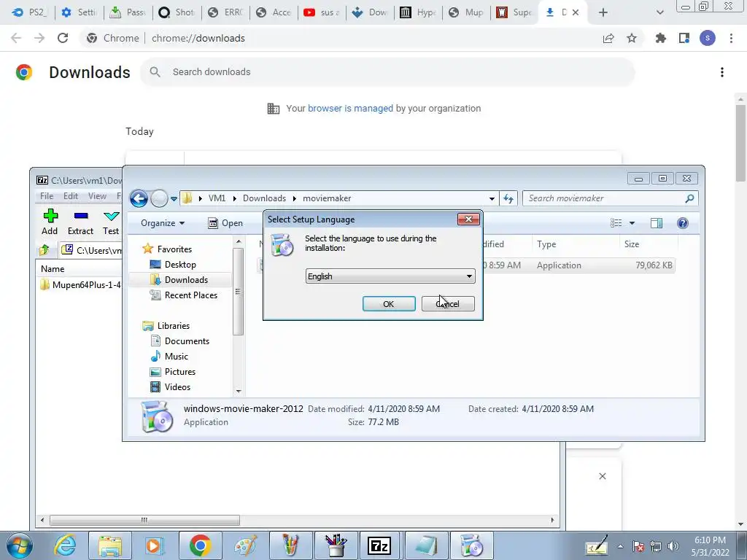Image resolution: width=747 pixels, height=560 pixels.
Task: Expand the Chrome tab search chevron
Action: 659,12
